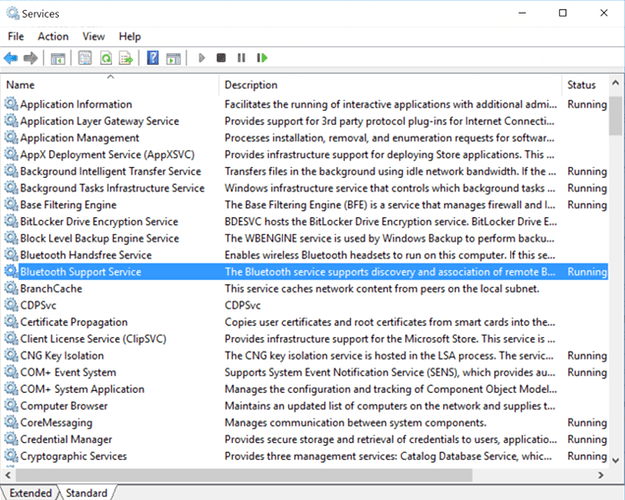The height and width of the screenshot is (500, 625).
Task: Open the blue Help question mark icon
Action: point(153,58)
